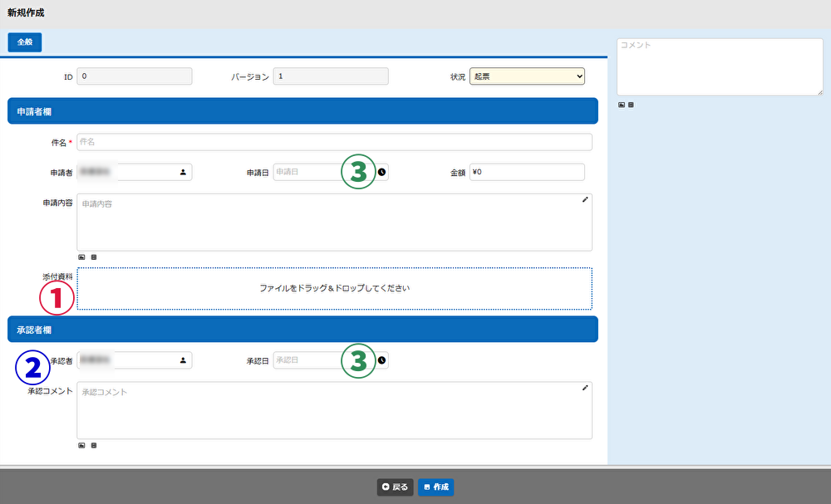Open date picker clock icon for 承認日
The image size is (831, 504).
click(x=382, y=360)
